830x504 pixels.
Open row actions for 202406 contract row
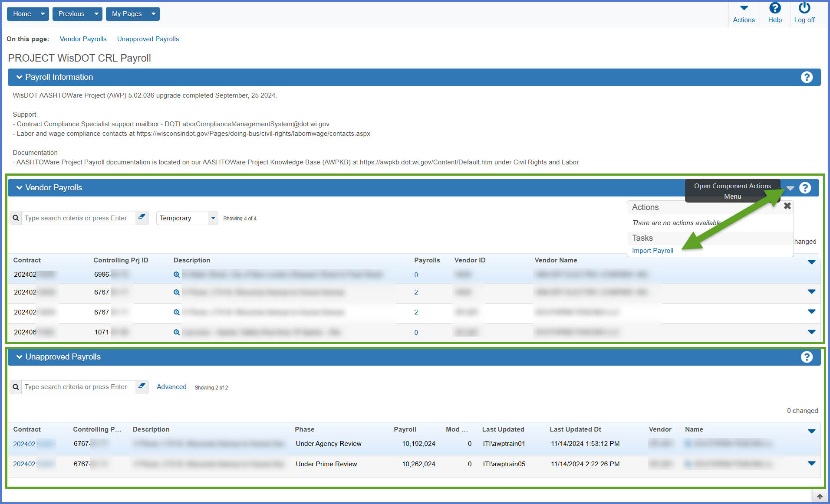point(811,332)
